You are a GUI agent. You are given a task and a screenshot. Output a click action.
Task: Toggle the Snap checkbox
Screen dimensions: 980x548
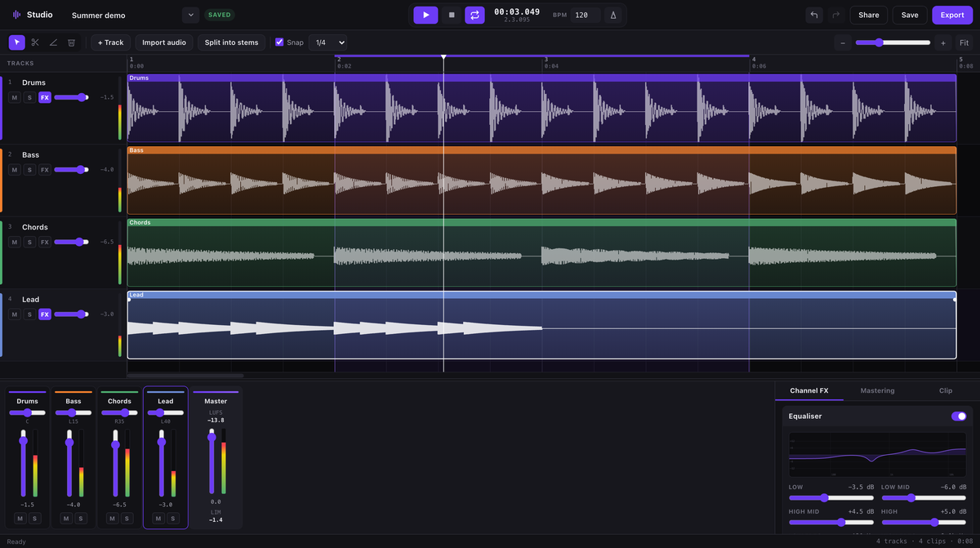[x=279, y=42]
